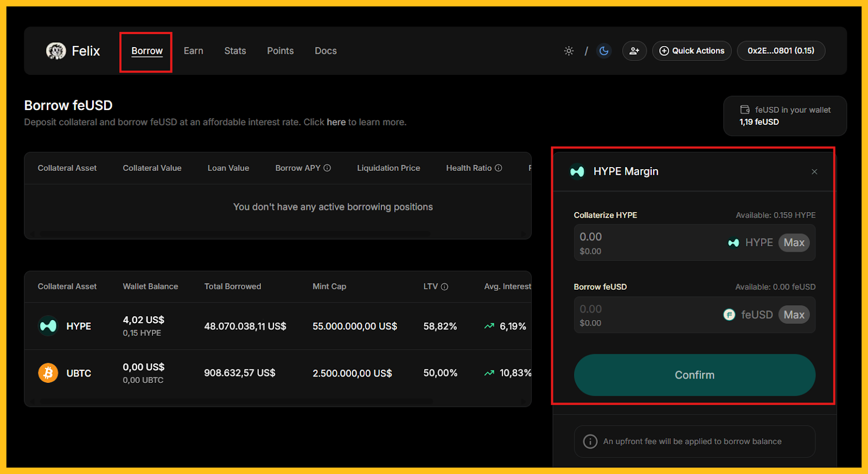This screenshot has height=474, width=868.
Task: Click Borrow APY info icon
Action: tap(327, 168)
